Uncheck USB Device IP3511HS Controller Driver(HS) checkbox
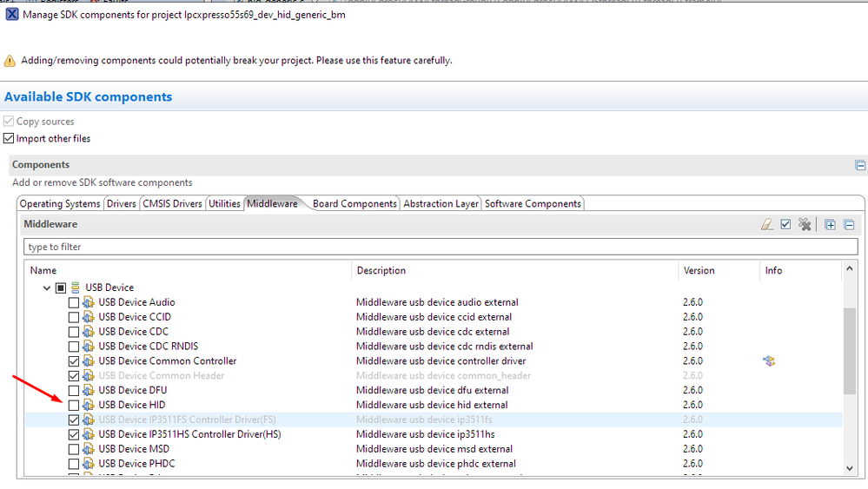This screenshot has height=489, width=868. (x=74, y=435)
